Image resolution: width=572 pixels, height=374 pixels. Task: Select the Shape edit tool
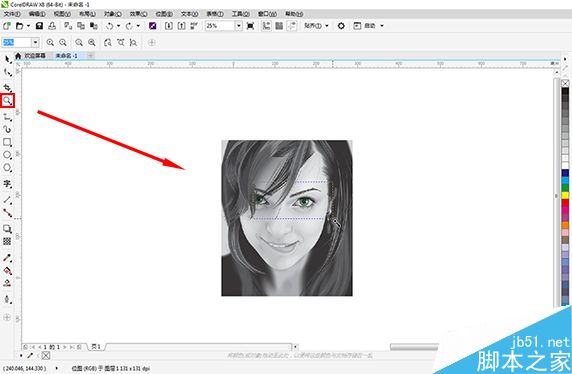click(x=7, y=73)
